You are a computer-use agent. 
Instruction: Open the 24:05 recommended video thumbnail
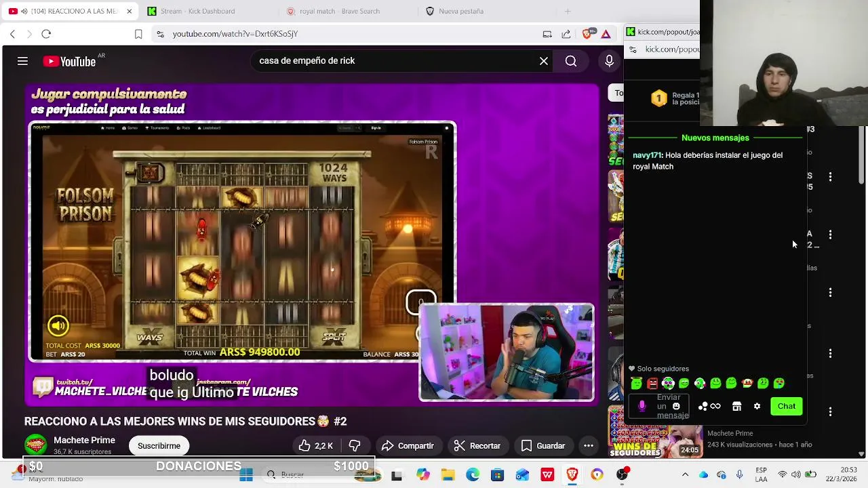(654, 441)
